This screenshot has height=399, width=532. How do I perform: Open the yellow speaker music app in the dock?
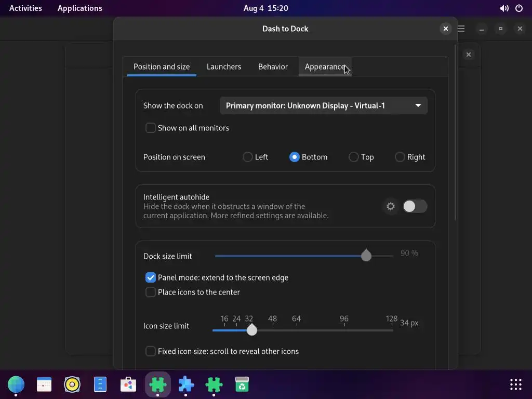(72, 384)
